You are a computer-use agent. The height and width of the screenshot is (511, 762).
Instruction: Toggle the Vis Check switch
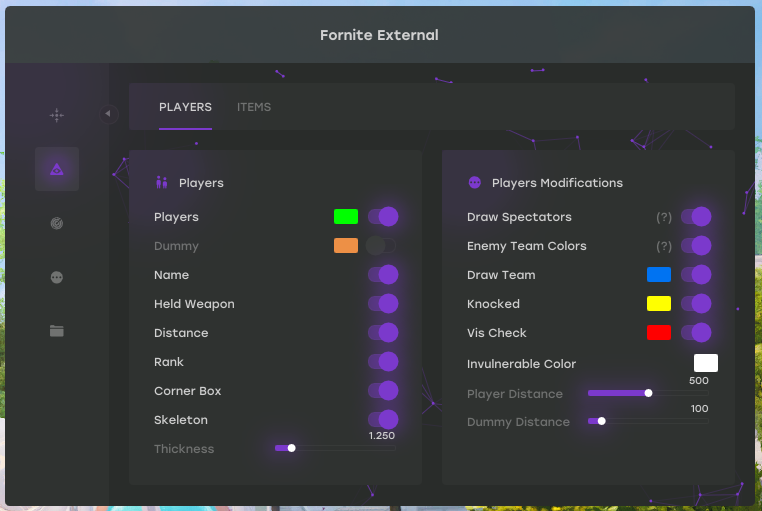click(x=696, y=333)
